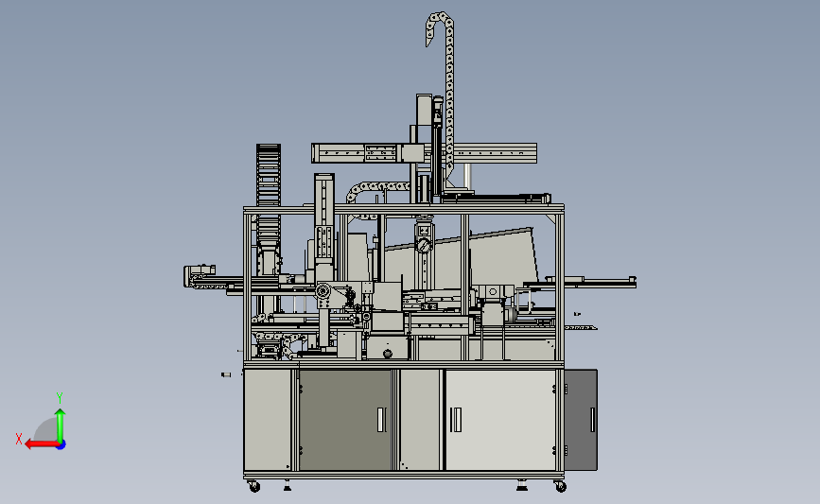Viewport: 820px width, 504px height.
Task: Select the dark olive cabinet door
Action: (x=345, y=420)
